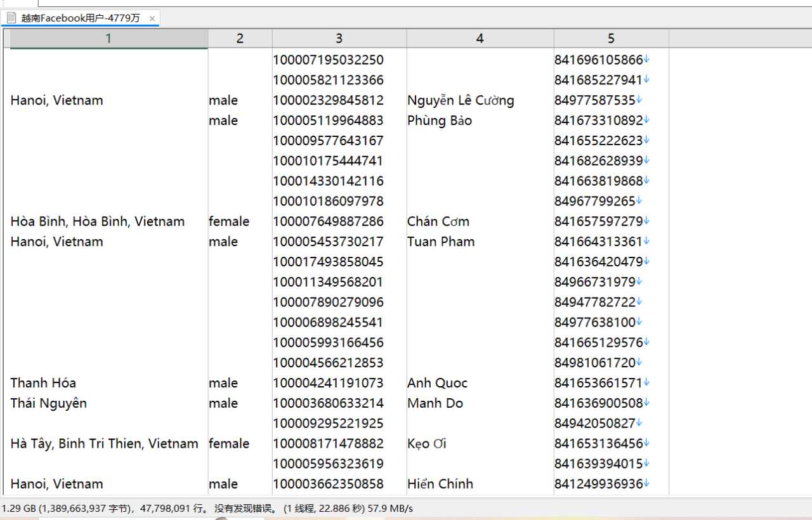This screenshot has width=812, height=520.
Task: Click the ID 100010186097978
Action: coord(329,201)
